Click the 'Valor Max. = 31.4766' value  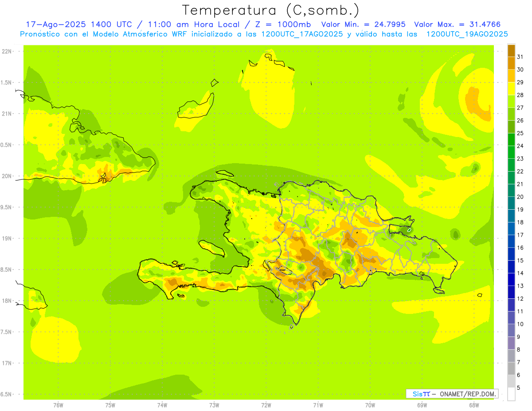(x=457, y=24)
